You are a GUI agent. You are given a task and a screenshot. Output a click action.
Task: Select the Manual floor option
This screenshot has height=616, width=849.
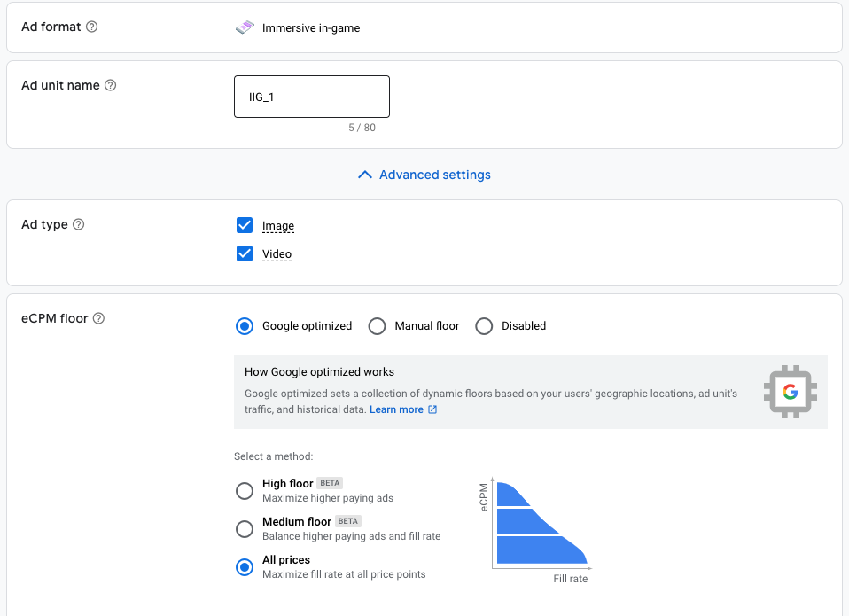(378, 326)
